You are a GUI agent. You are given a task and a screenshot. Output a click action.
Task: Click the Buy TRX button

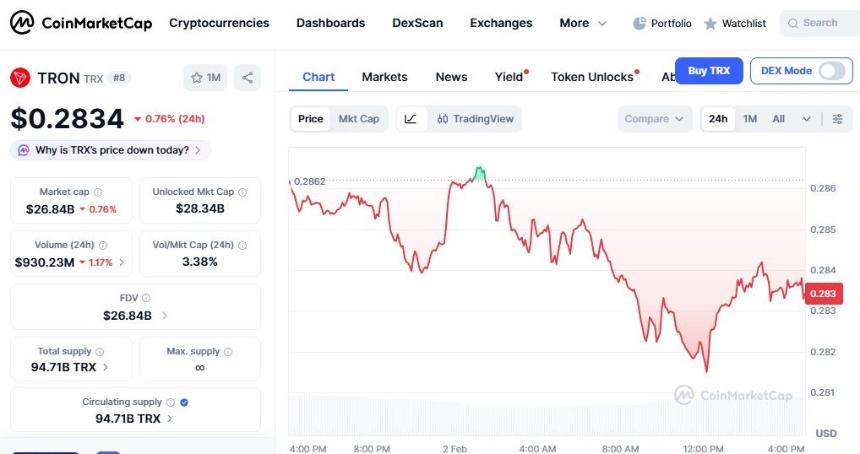click(x=709, y=71)
